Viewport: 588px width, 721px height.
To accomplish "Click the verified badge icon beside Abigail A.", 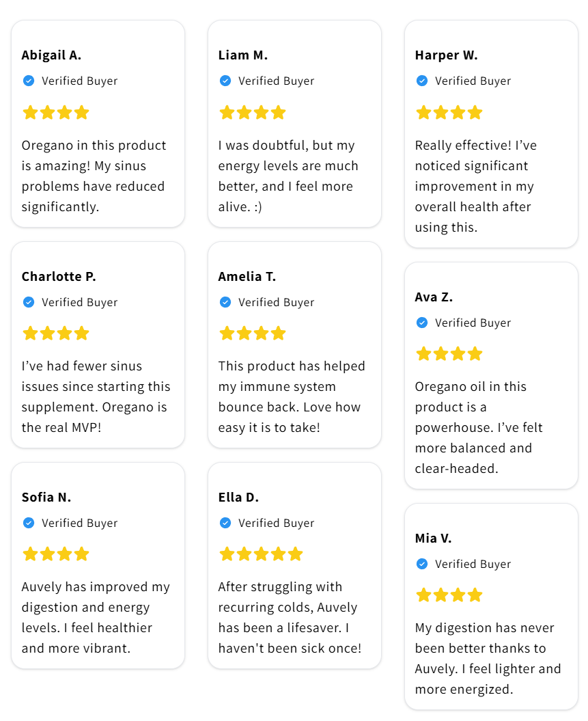I will (x=29, y=81).
